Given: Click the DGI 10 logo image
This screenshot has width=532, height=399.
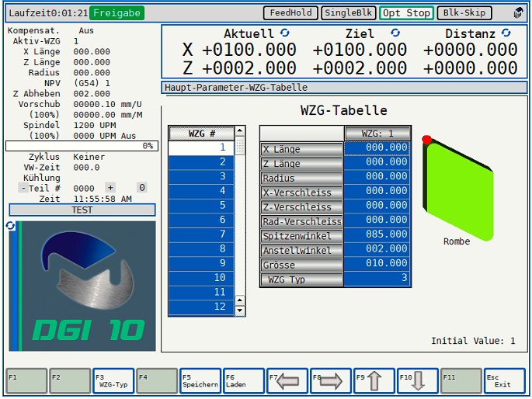Looking at the screenshot, I should coord(82,286).
